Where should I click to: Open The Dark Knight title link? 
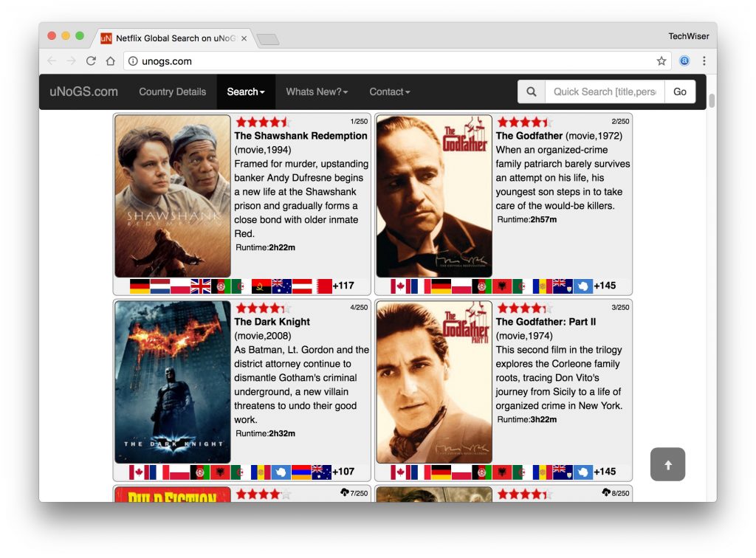pyautogui.click(x=272, y=322)
